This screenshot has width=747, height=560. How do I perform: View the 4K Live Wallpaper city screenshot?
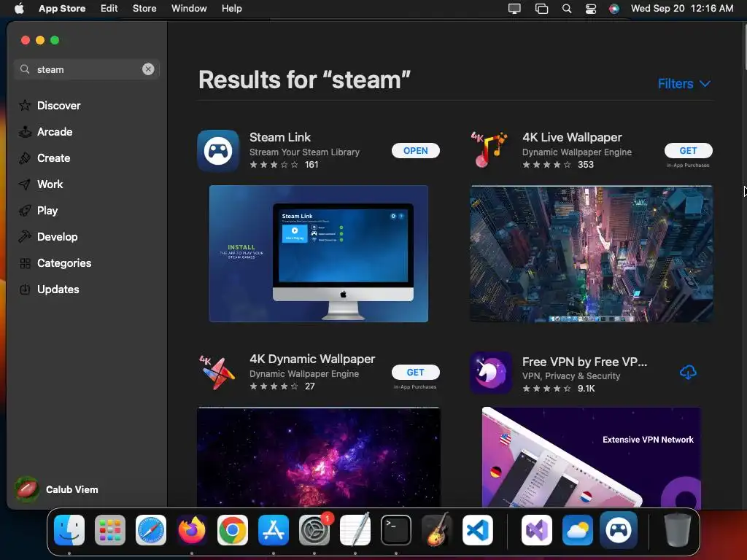click(591, 254)
